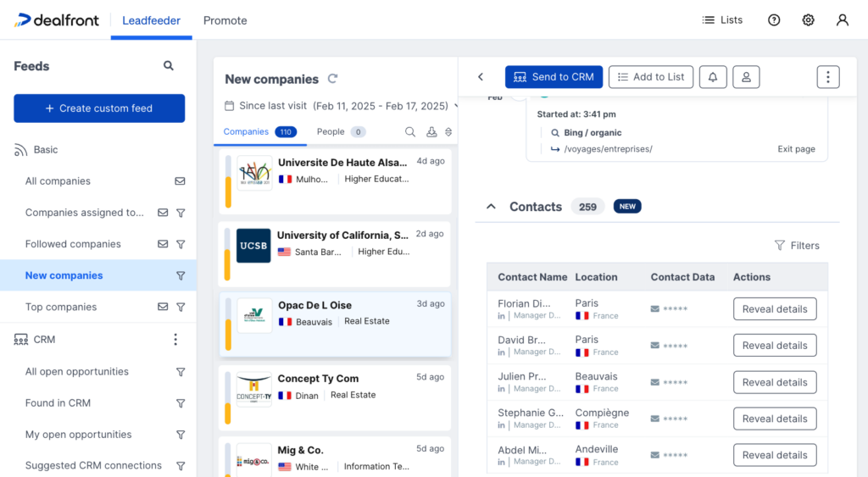Click the assign user button
868x477 pixels.
pos(746,77)
